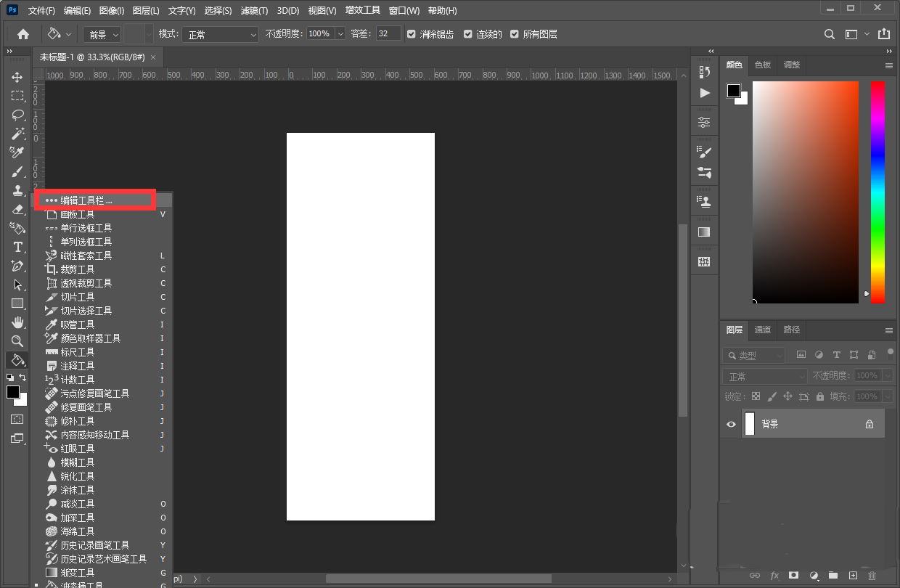Select the Magic Wand tool

coord(17,134)
